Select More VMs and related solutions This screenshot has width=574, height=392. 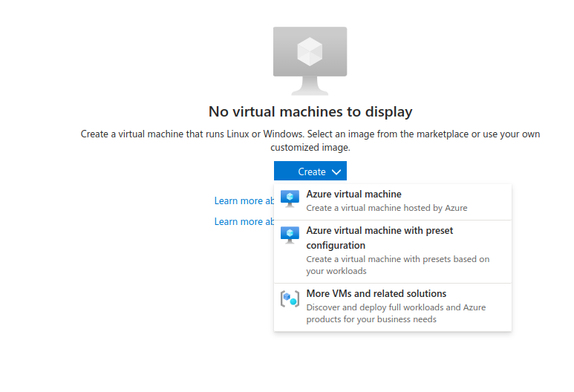pos(392,307)
